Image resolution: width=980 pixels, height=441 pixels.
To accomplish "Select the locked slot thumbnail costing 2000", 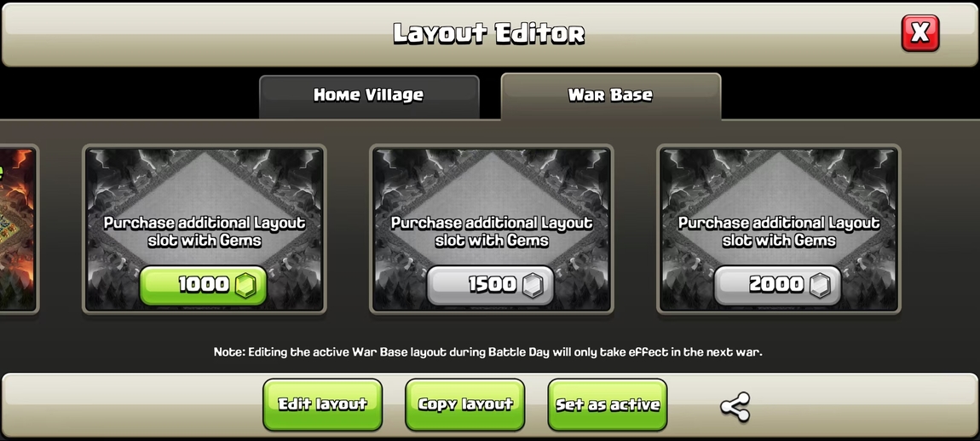I will click(779, 229).
